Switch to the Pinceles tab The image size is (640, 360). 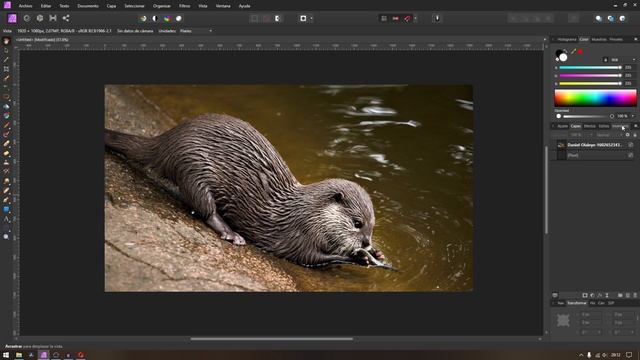[x=616, y=40]
